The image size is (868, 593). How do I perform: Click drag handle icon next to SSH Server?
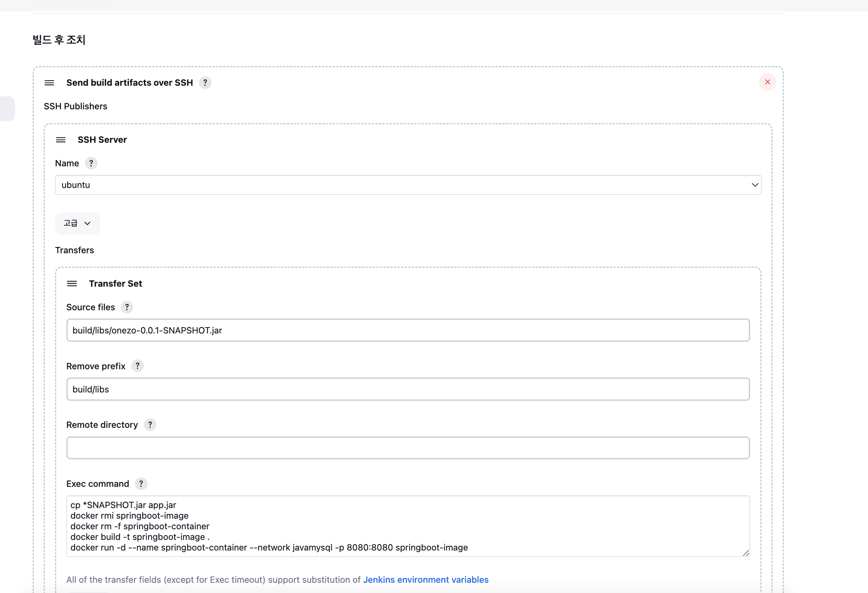click(x=61, y=140)
